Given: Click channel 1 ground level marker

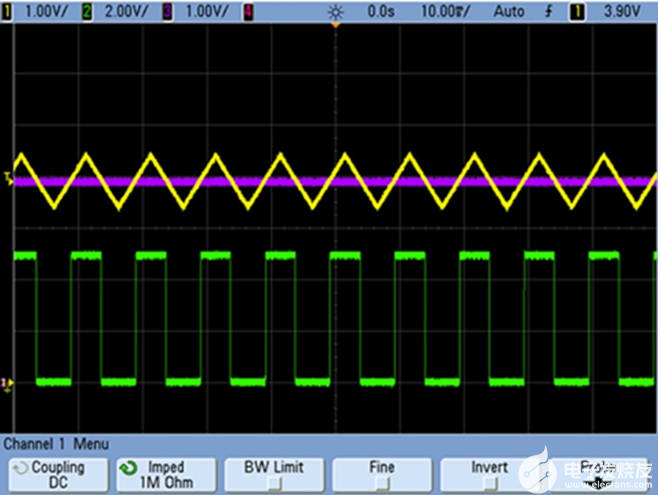Looking at the screenshot, I should pyautogui.click(x=7, y=384).
